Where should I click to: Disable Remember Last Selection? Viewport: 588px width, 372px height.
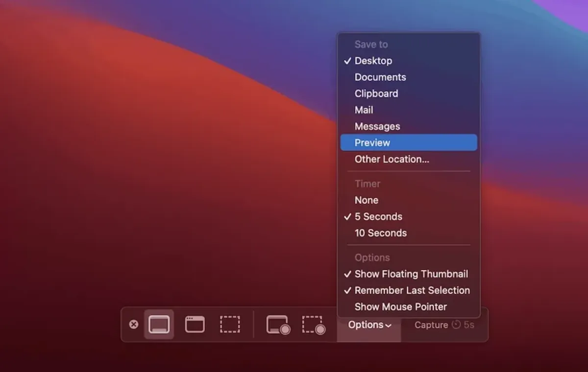pos(412,290)
